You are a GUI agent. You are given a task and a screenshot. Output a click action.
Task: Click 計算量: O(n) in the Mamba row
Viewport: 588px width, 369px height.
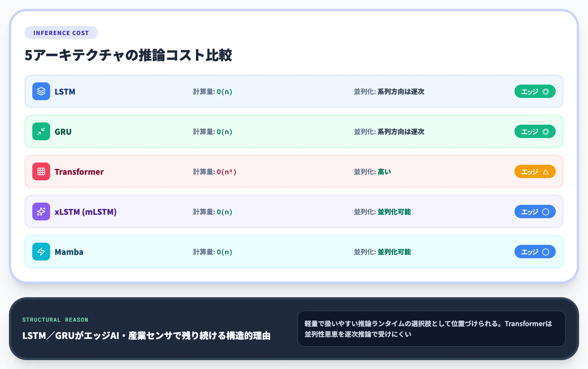pyautogui.click(x=213, y=252)
